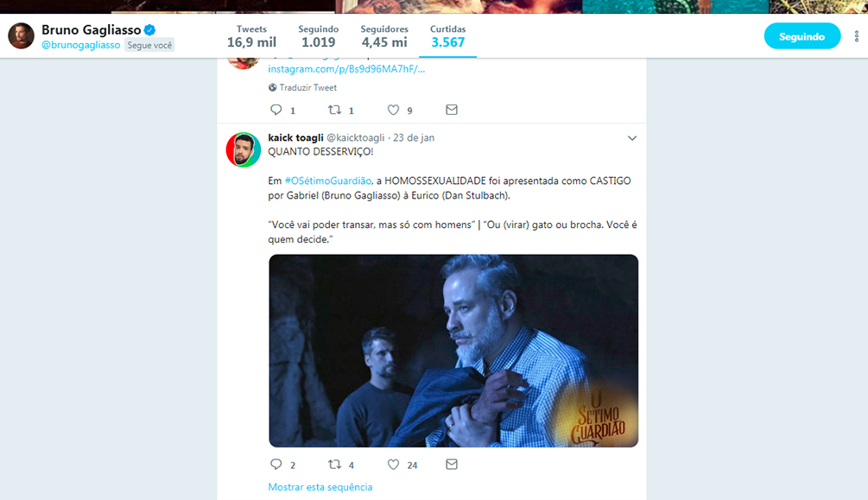Click kaick toagli's profile avatar
This screenshot has width=868, height=500.
(x=243, y=150)
